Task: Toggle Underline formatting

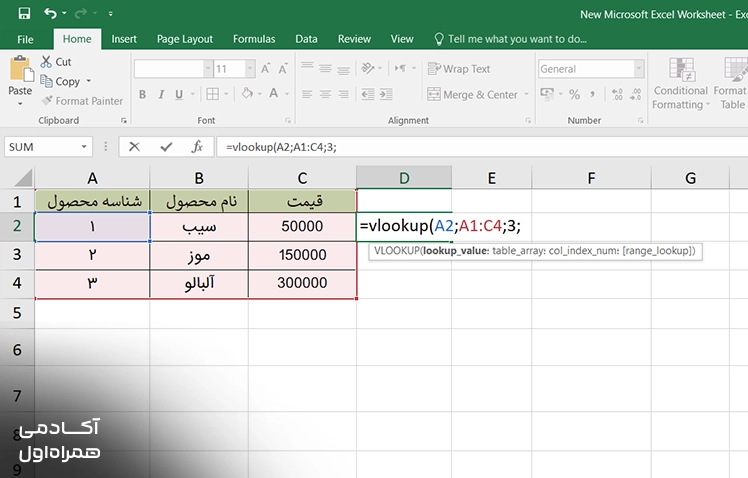Action: coord(179,94)
